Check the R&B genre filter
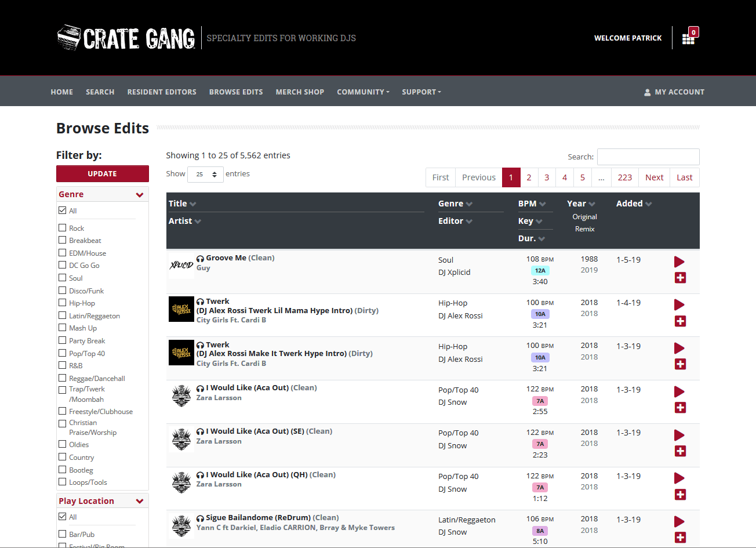 pyautogui.click(x=62, y=365)
